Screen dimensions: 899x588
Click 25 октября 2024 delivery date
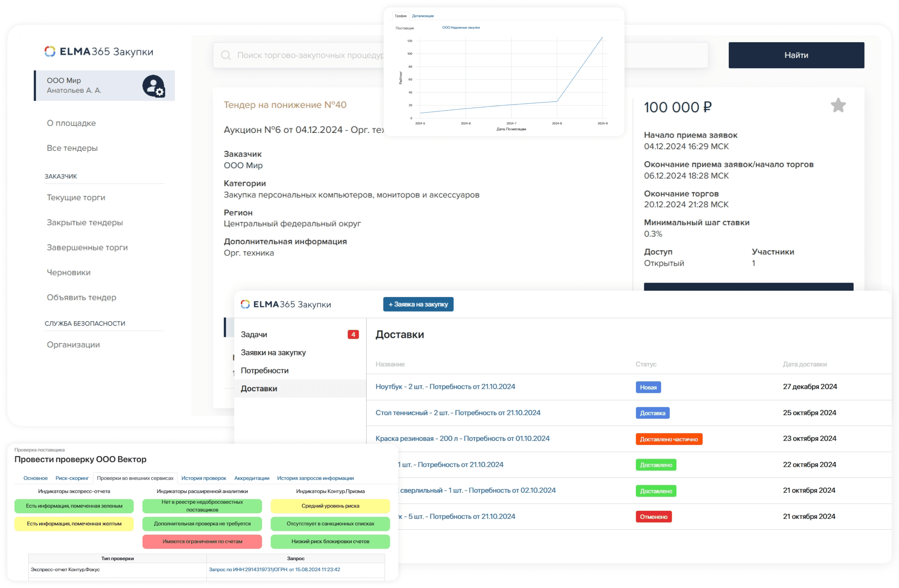809,413
